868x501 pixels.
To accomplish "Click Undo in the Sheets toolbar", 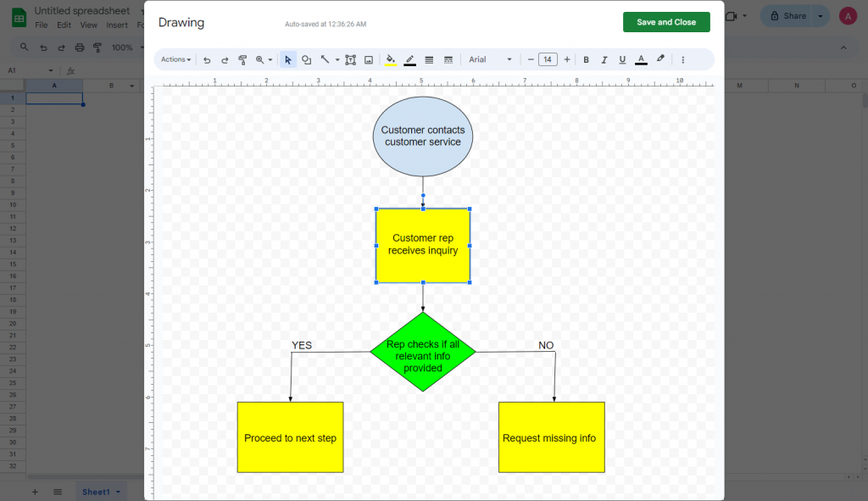I will pos(43,47).
